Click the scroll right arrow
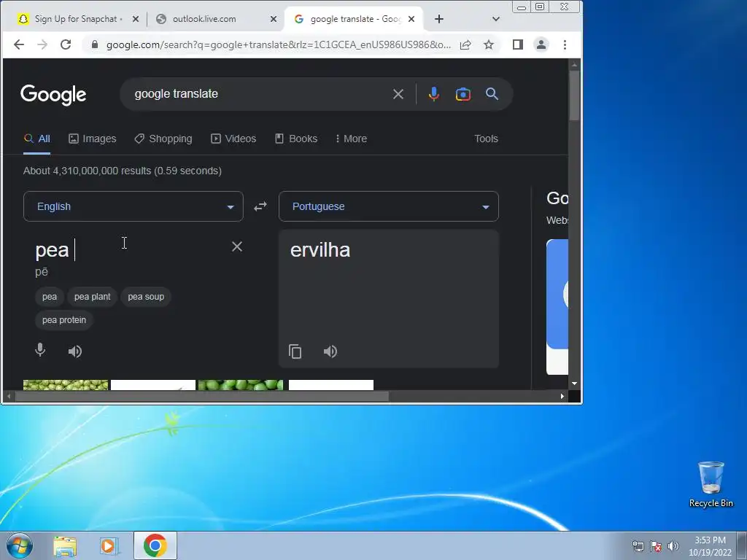This screenshot has width=747, height=560. (x=562, y=396)
